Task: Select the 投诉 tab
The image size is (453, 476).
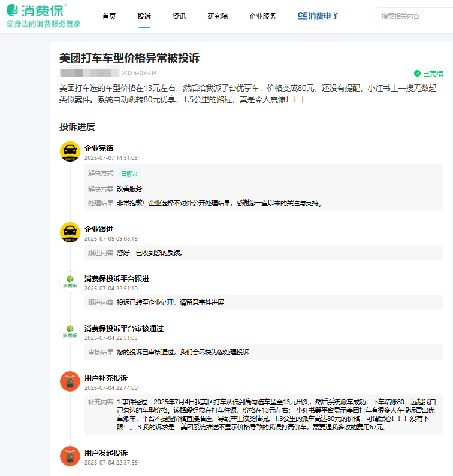Action: coord(144,16)
